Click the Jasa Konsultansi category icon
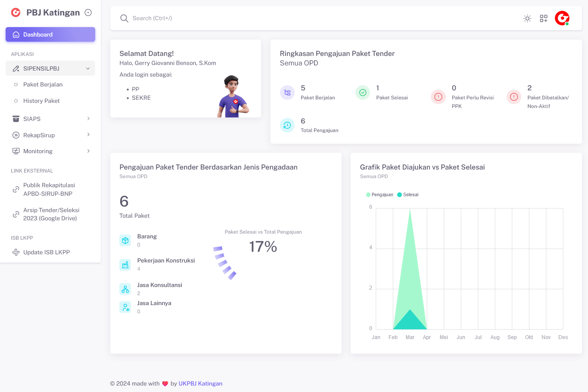Screen dimensions: 588x392 [125, 289]
